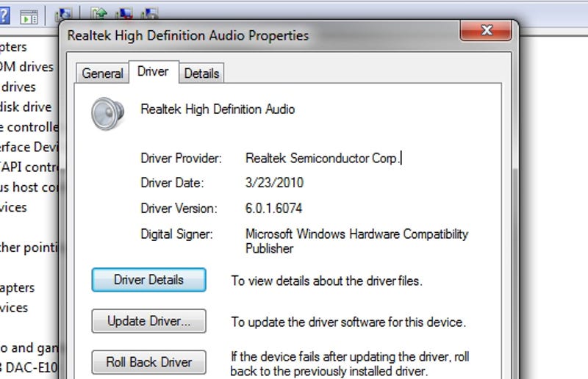Select the 'us host co' tree row in Device Manager
Viewport: 588px width, 379px height.
(x=29, y=187)
